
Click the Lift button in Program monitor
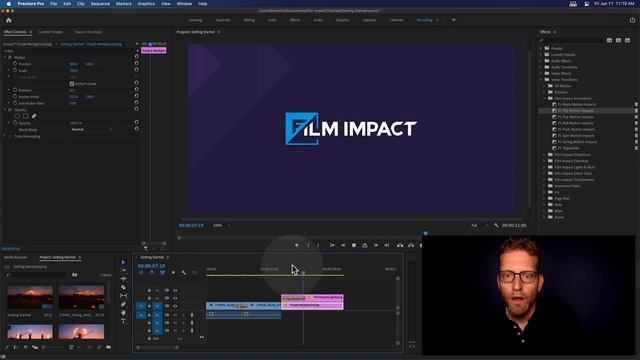tap(400, 245)
